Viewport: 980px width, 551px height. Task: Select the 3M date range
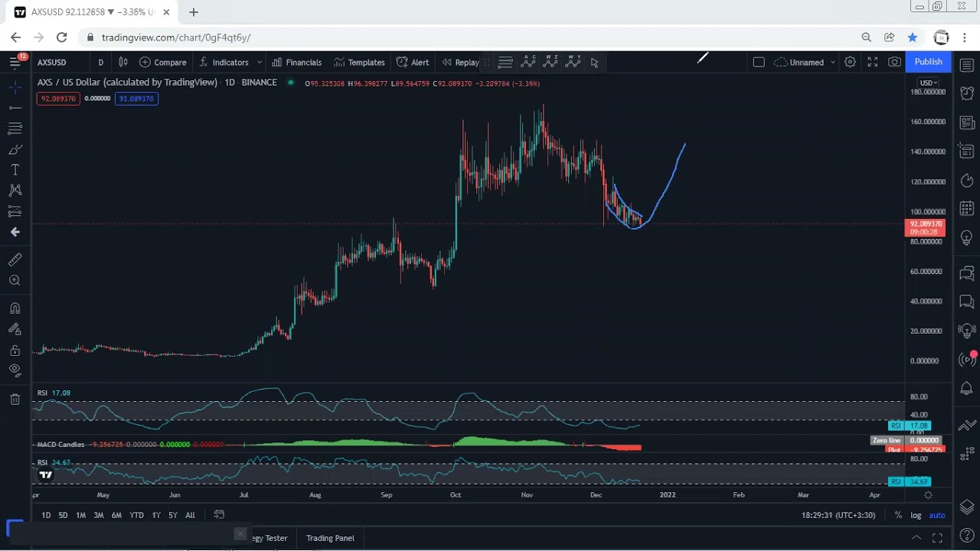98,515
